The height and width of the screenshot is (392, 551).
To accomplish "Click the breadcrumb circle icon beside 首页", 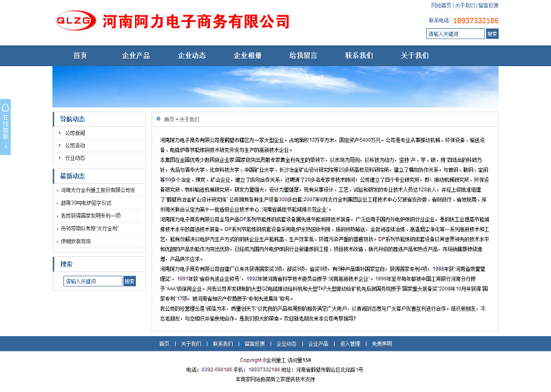I will [158, 119].
